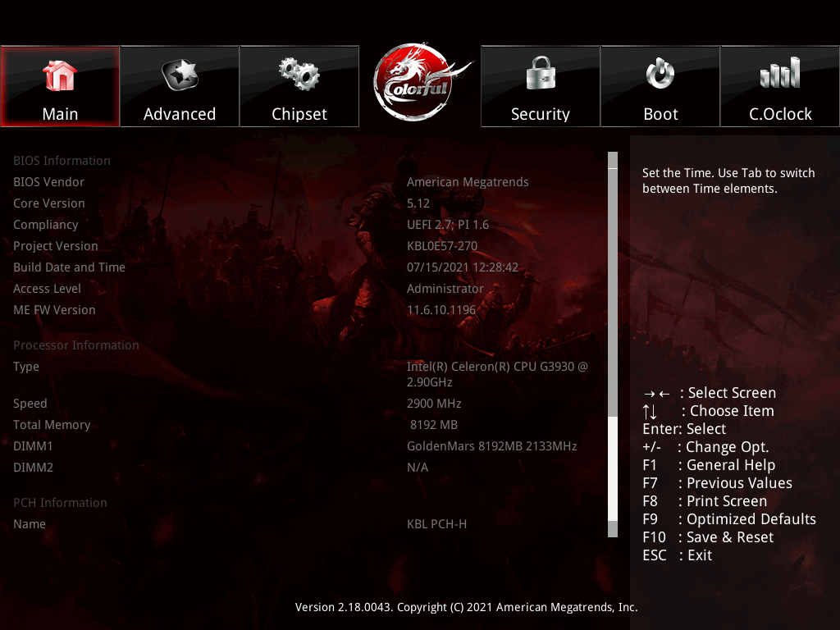Image resolution: width=840 pixels, height=630 pixels.
Task: Click the 07/15/2021 12:28:42 build value
Action: pos(463,267)
